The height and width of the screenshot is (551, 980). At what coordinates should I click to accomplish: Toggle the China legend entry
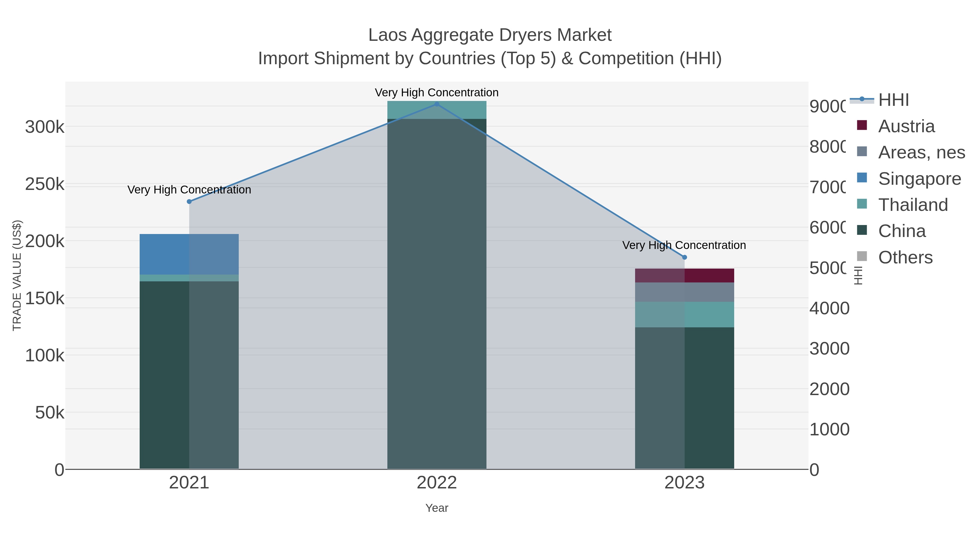pyautogui.click(x=891, y=231)
